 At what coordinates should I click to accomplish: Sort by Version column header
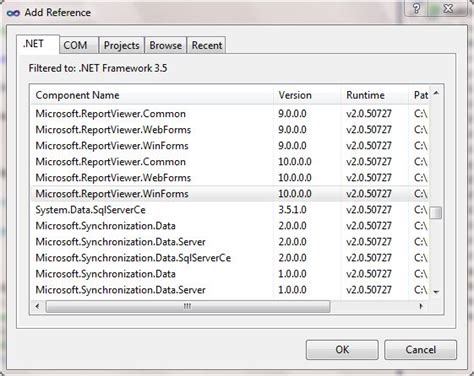point(307,95)
